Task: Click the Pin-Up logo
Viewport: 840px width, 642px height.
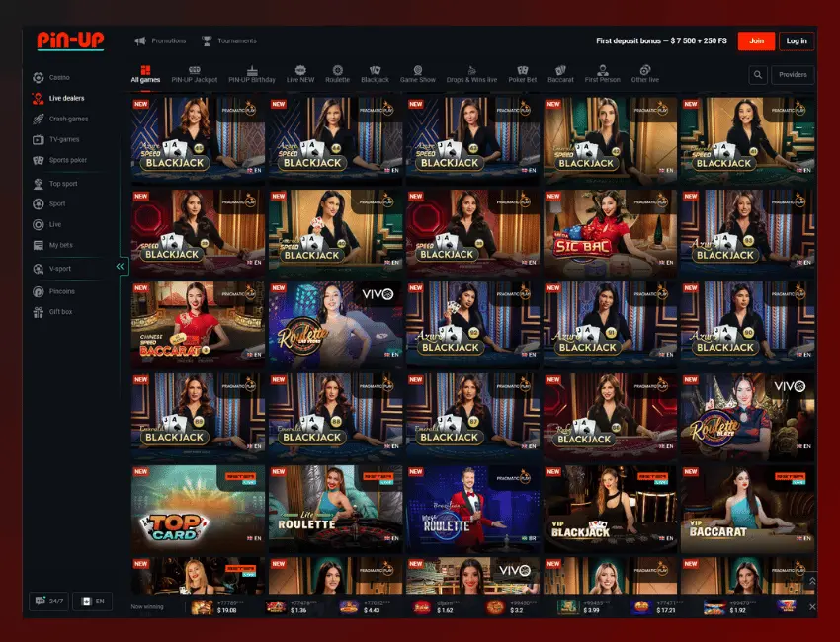Action: point(70,40)
